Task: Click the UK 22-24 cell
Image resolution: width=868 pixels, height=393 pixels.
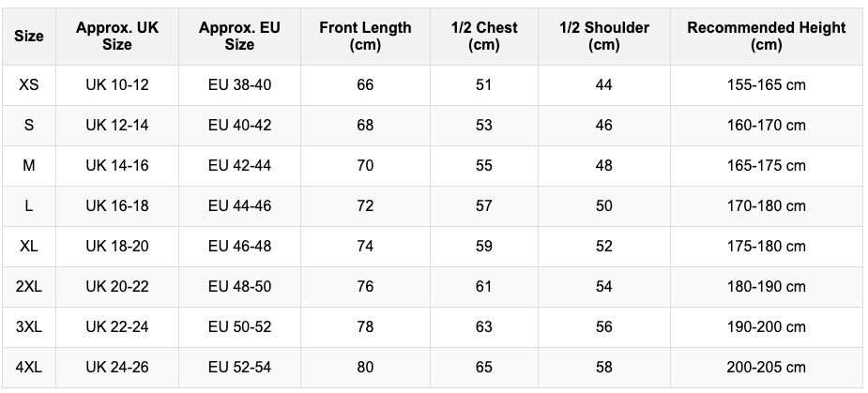Action: tap(117, 327)
